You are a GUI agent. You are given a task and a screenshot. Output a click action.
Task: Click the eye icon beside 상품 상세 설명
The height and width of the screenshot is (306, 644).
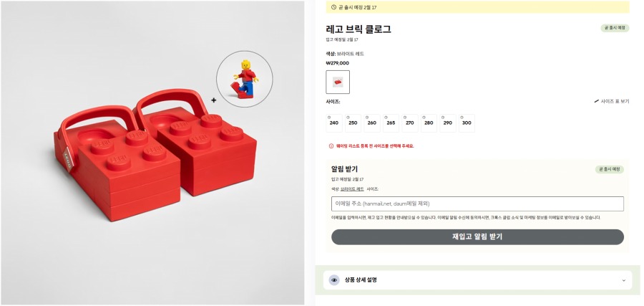(x=334, y=280)
